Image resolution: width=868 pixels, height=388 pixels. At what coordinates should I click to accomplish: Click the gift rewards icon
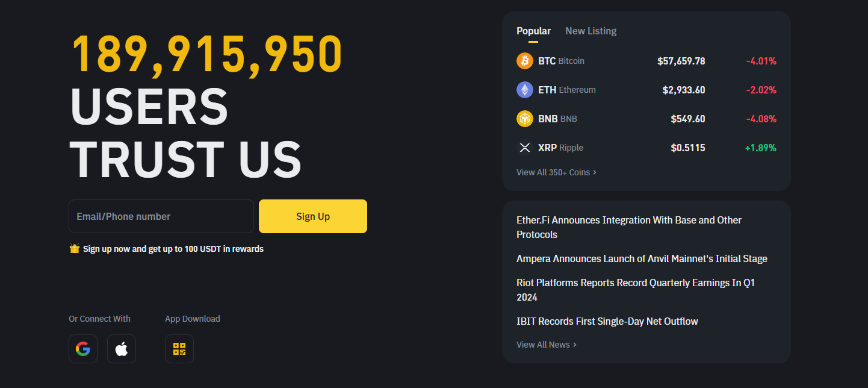click(75, 248)
